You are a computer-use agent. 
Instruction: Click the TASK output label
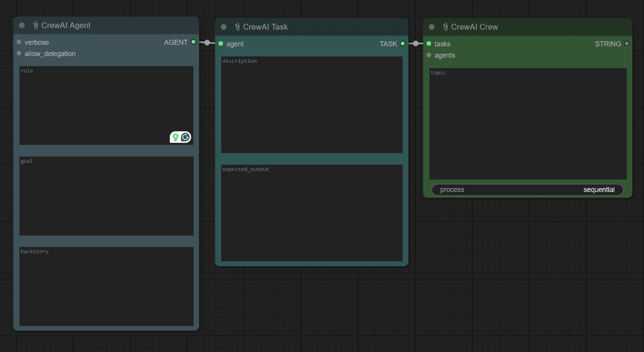[388, 44]
